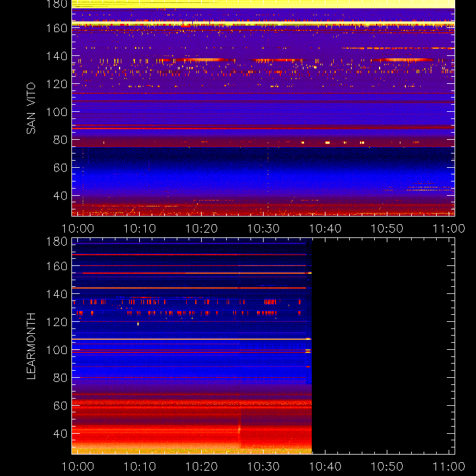Click the 120 tick label beside LEARMONTH
Viewport: 476px width, 476px height.
pos(57,322)
